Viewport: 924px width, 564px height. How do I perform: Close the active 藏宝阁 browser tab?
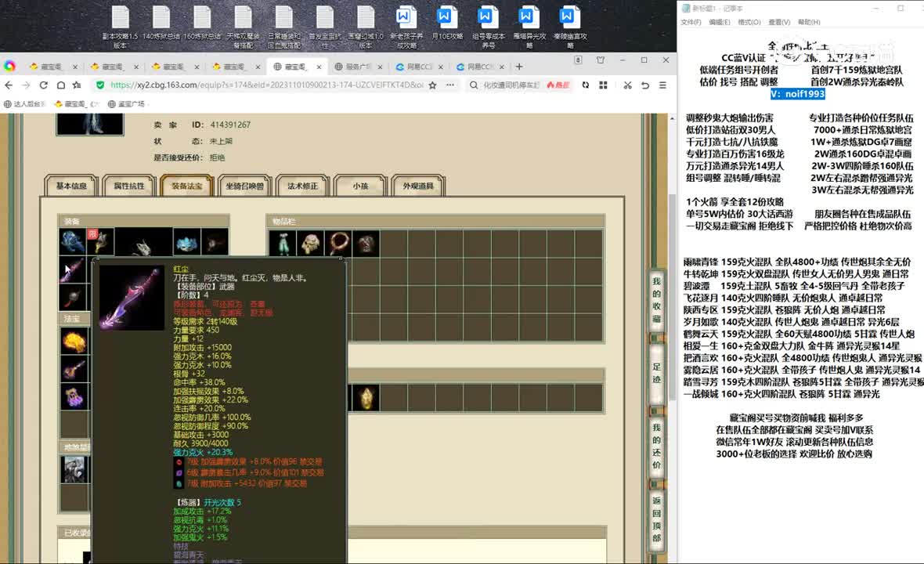pos(319,67)
